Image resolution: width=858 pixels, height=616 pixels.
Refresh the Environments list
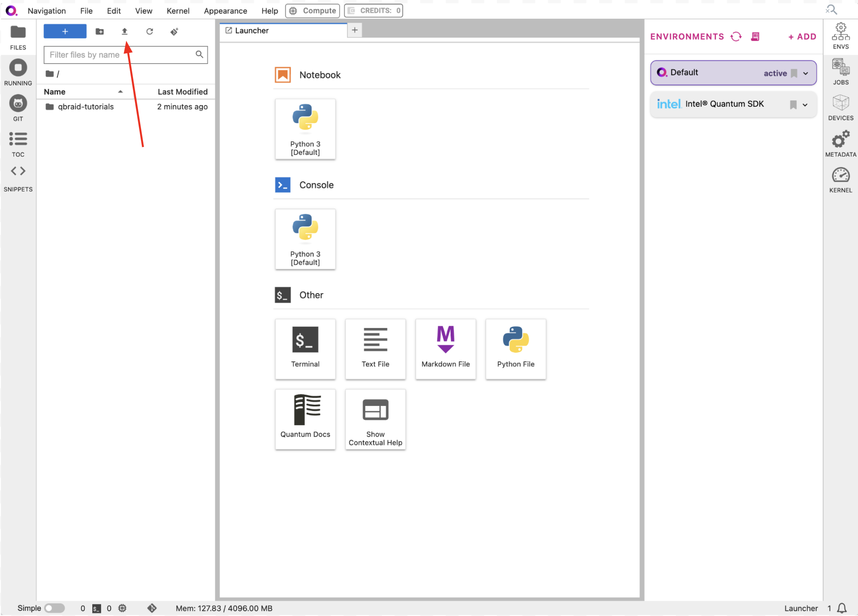click(736, 37)
